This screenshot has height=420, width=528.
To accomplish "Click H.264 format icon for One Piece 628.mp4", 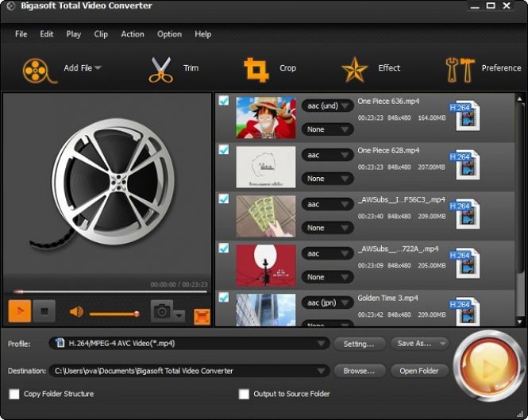I will pyautogui.click(x=465, y=164).
